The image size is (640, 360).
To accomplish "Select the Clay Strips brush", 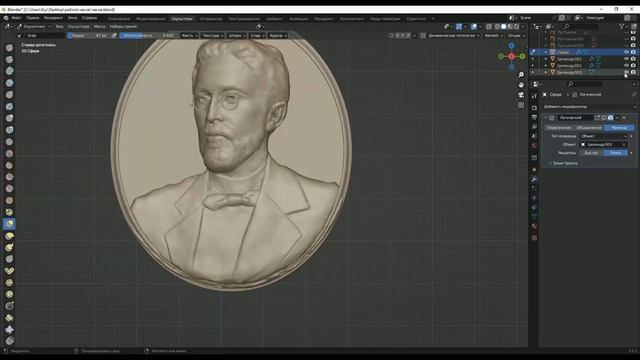I will click(9, 83).
